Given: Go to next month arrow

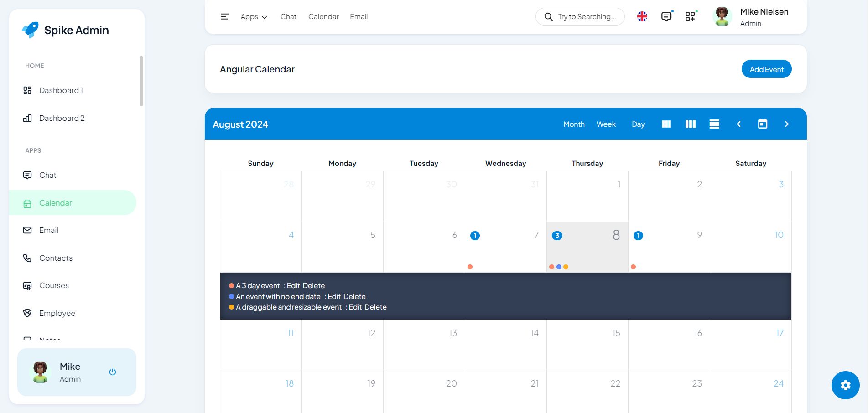Looking at the screenshot, I should [786, 124].
